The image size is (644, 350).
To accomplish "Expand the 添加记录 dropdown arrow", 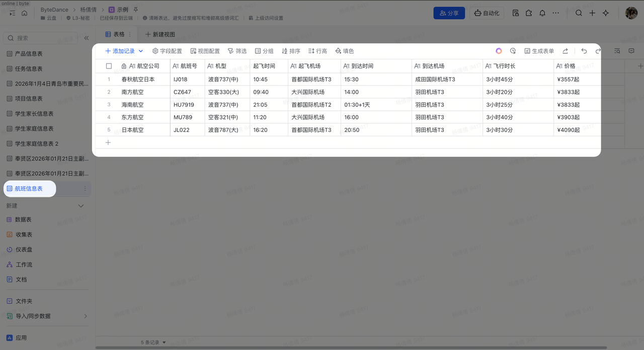I will pos(141,51).
